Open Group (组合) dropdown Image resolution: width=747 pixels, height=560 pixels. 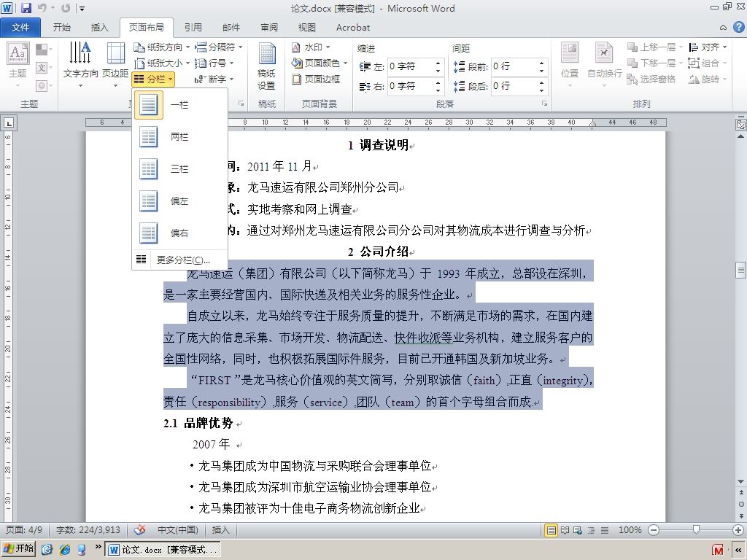(x=708, y=63)
